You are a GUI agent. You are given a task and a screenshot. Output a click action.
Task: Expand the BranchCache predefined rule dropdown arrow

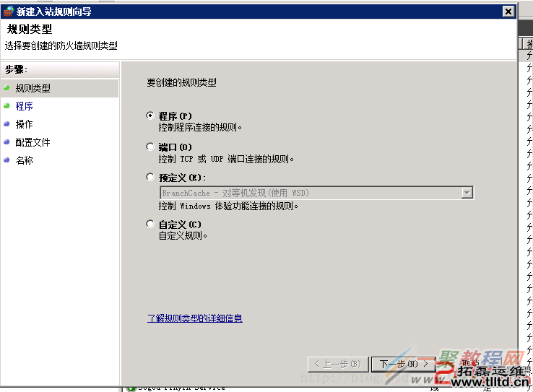(x=467, y=193)
